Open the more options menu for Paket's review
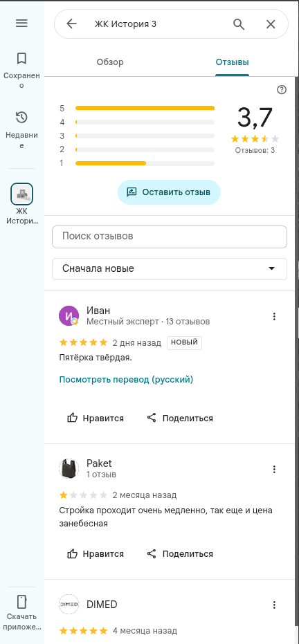Viewport: 299px width, 644px height. 274,469
